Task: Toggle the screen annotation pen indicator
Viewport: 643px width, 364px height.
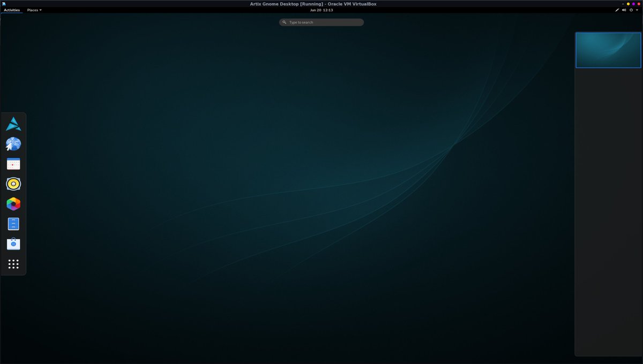Action: [617, 10]
